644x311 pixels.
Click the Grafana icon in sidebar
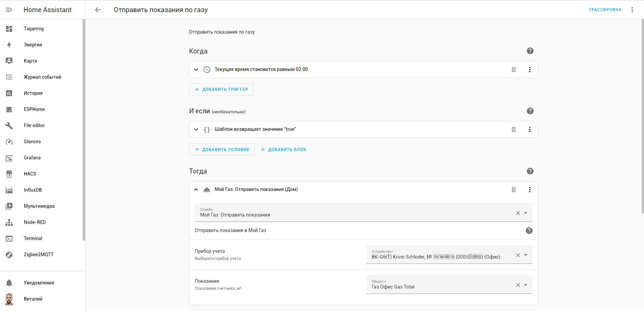[x=9, y=158]
